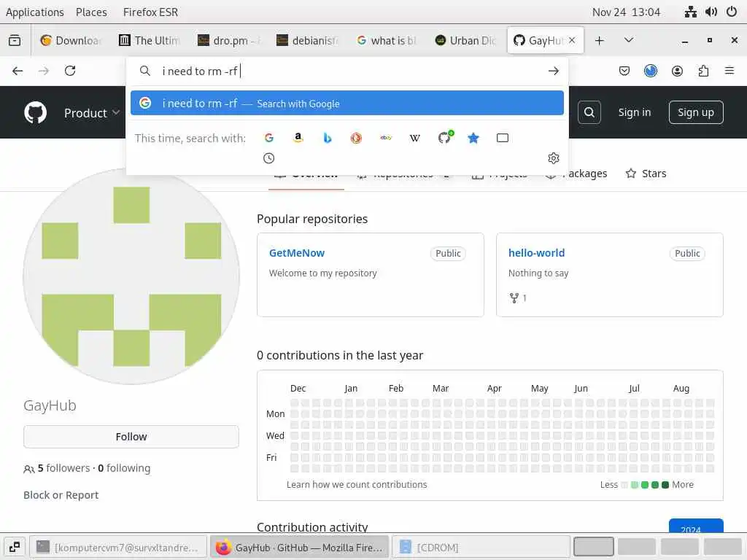Open the Places menu

(91, 12)
